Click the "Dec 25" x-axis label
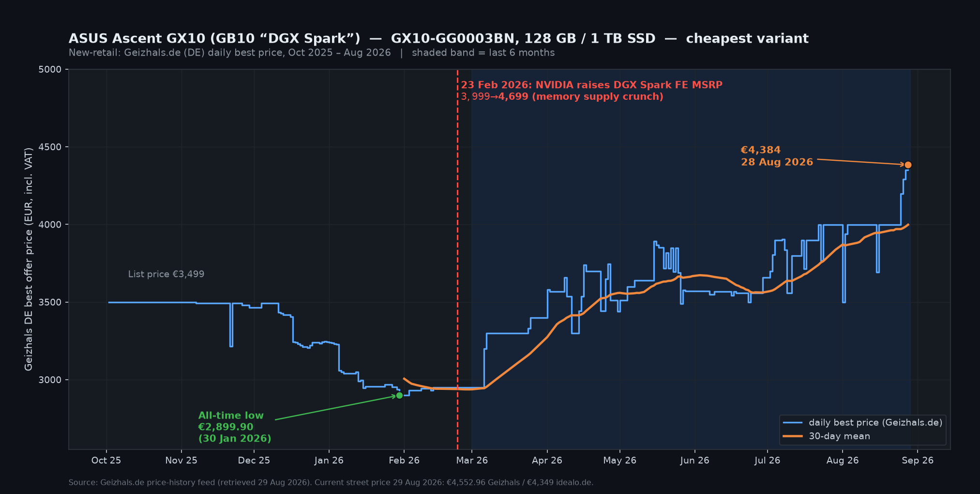 [254, 460]
